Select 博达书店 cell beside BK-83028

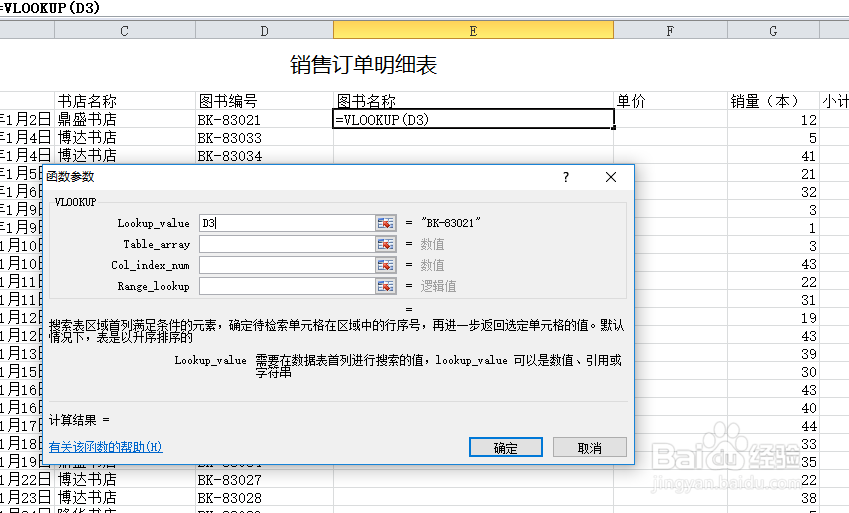point(125,498)
